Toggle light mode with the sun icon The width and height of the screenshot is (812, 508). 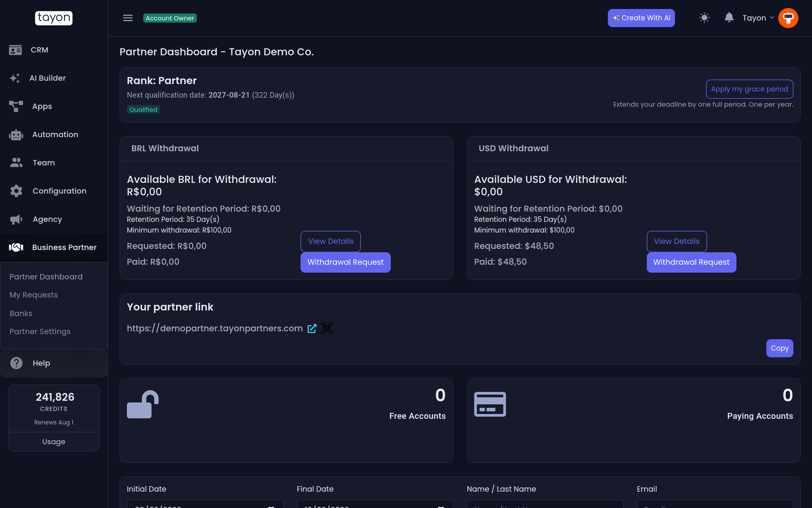[x=704, y=18]
